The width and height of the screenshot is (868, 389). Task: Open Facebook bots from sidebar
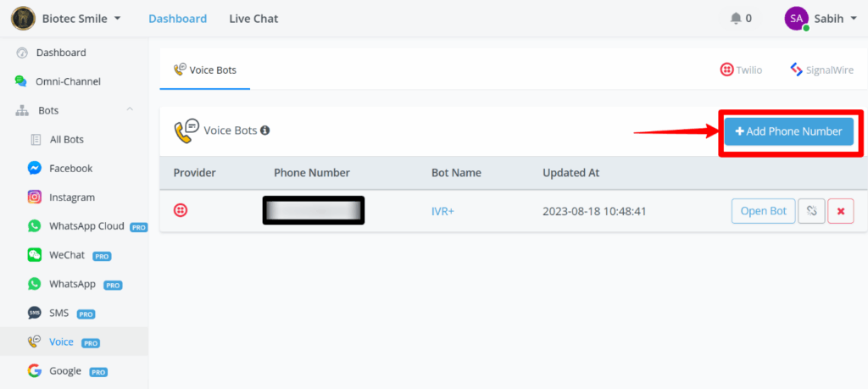(x=70, y=168)
